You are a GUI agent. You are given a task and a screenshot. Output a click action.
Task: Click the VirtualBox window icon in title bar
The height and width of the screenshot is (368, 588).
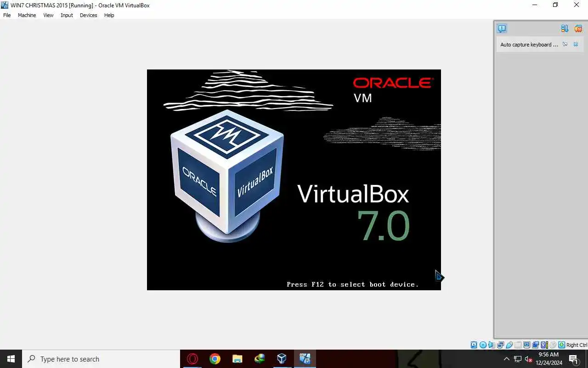click(5, 5)
